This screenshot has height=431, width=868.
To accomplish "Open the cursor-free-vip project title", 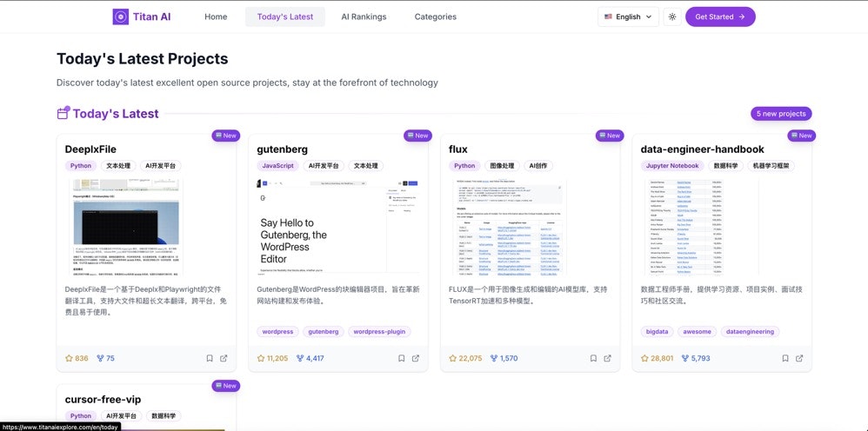I will [103, 400].
